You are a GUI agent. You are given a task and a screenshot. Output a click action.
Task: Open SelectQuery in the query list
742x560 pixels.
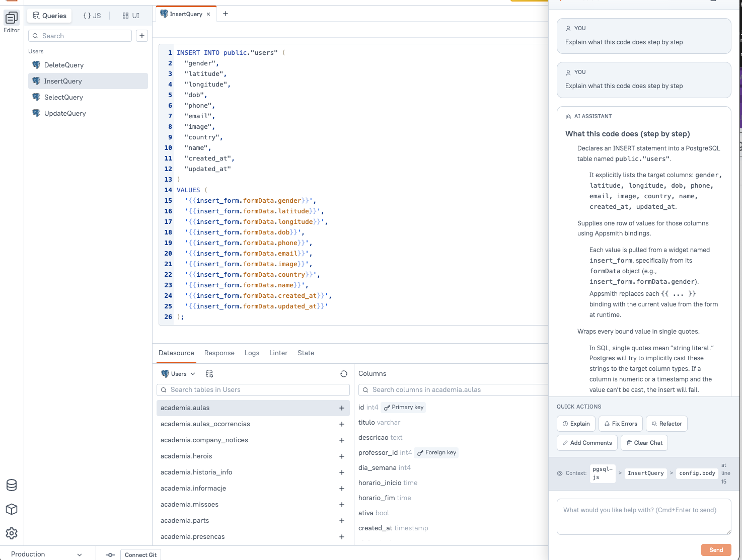(88, 97)
